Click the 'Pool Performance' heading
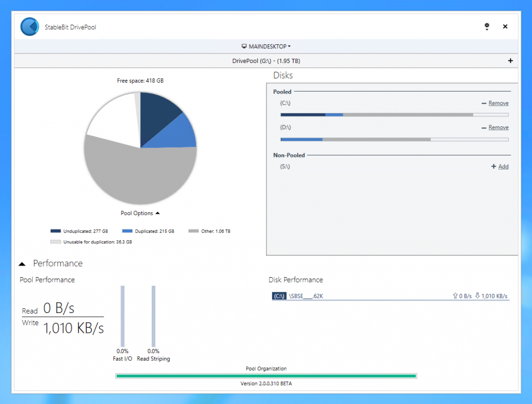The height and width of the screenshot is (404, 532). [47, 280]
